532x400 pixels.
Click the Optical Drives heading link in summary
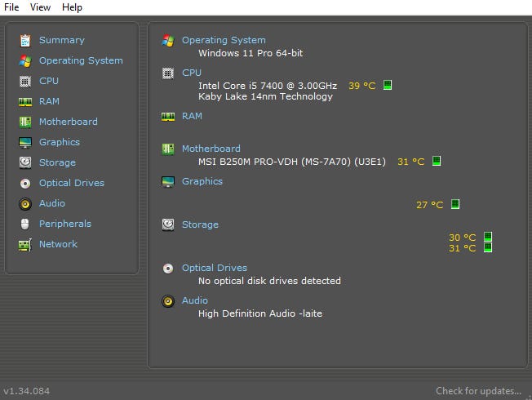[x=215, y=268]
